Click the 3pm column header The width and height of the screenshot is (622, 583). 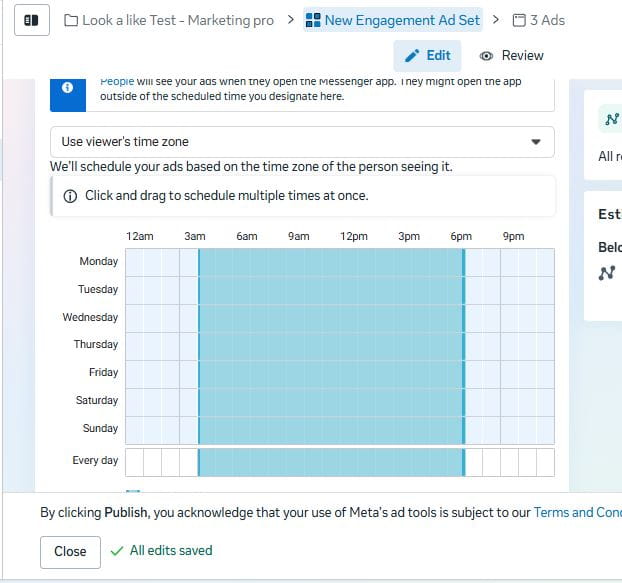409,236
